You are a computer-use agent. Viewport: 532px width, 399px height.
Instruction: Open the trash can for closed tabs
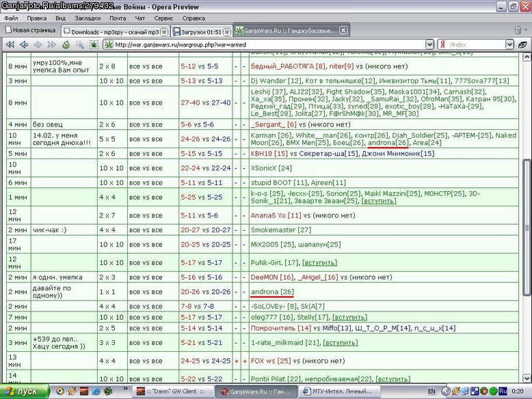click(518, 30)
